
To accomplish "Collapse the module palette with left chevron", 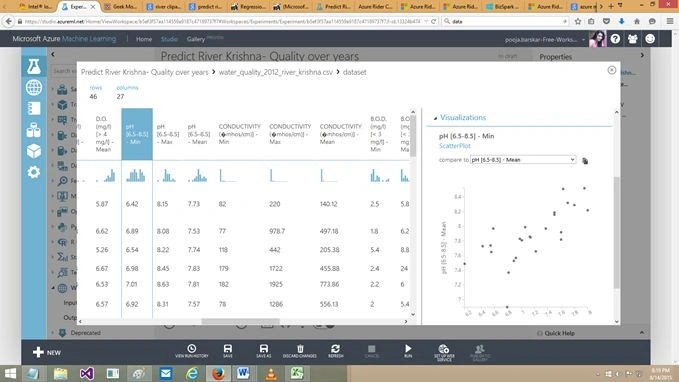I will click(53, 55).
